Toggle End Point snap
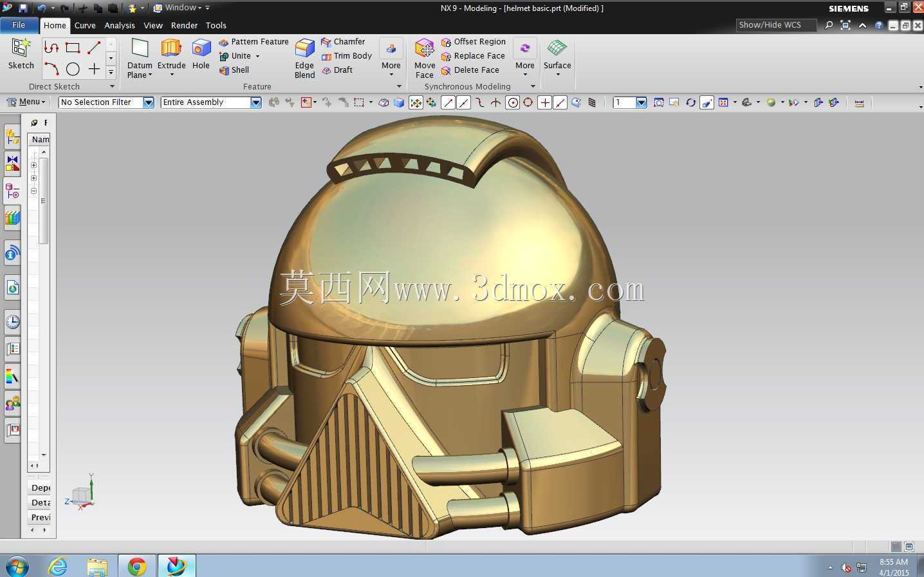Viewport: 924px width, 577px height. pyautogui.click(x=448, y=102)
